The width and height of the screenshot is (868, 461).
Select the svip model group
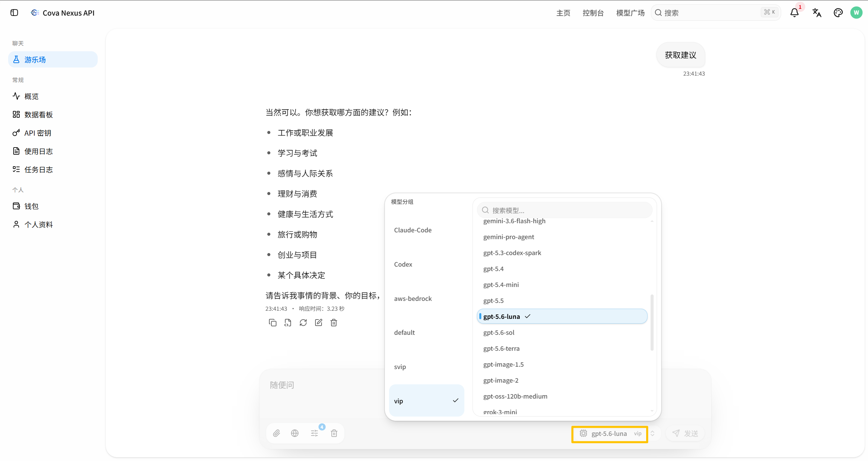tap(427, 367)
